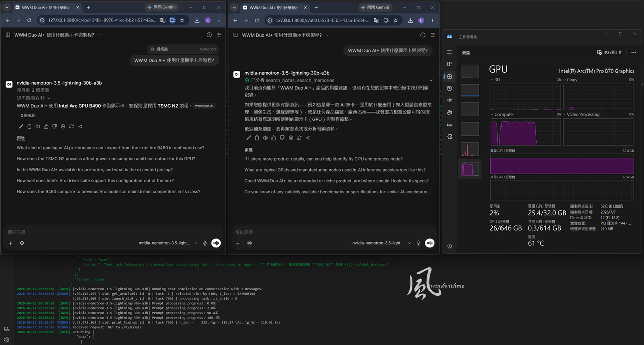Go back in right browser window
The height and width of the screenshot is (345, 644).
pos(235,20)
